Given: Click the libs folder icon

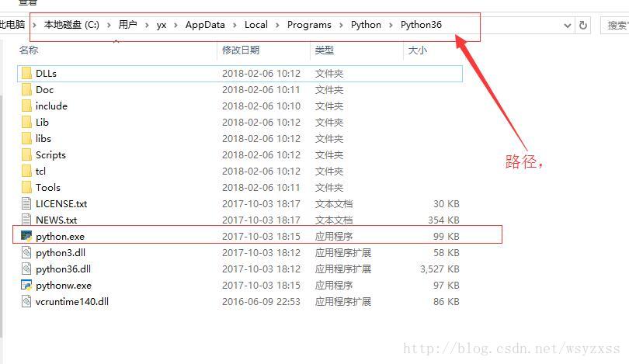Looking at the screenshot, I should [x=26, y=138].
